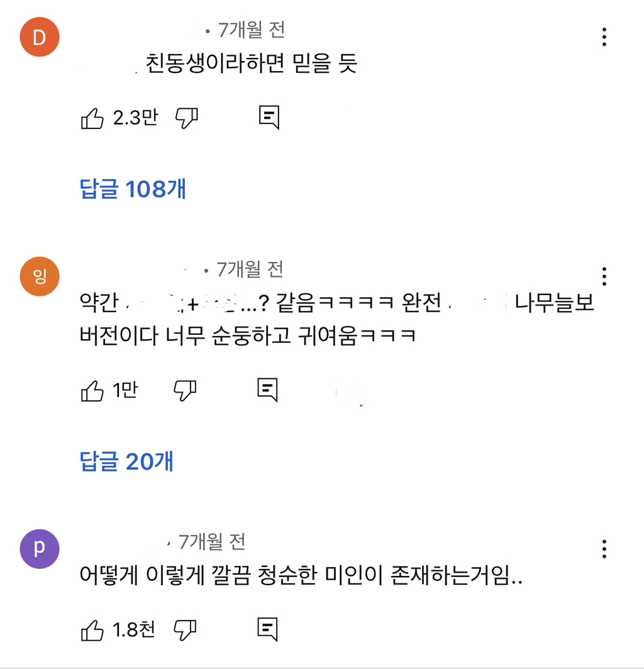
Task: Expand the 답글 20개 replies
Action: [x=127, y=462]
